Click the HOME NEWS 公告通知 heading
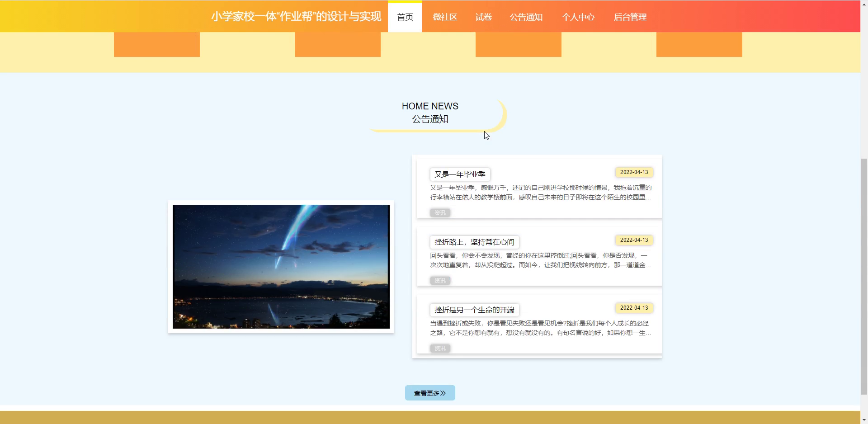This screenshot has width=868, height=424. pos(430,113)
